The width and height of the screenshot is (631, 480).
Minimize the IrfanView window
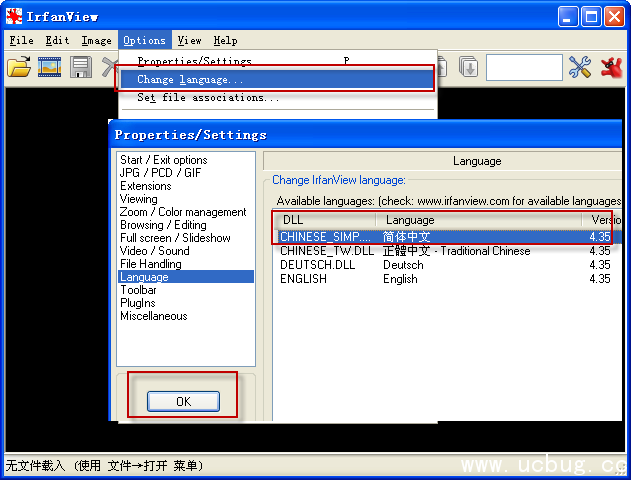pyautogui.click(x=567, y=17)
